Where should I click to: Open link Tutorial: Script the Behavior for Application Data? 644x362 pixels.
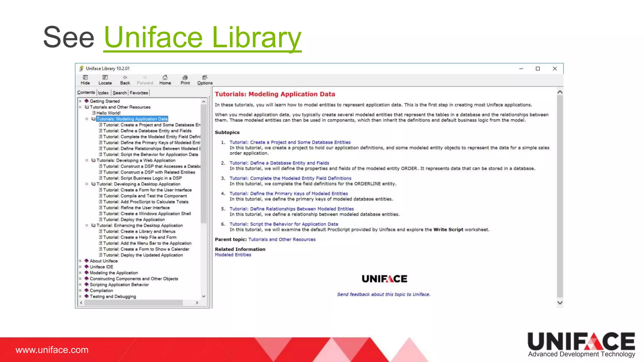[x=284, y=224]
